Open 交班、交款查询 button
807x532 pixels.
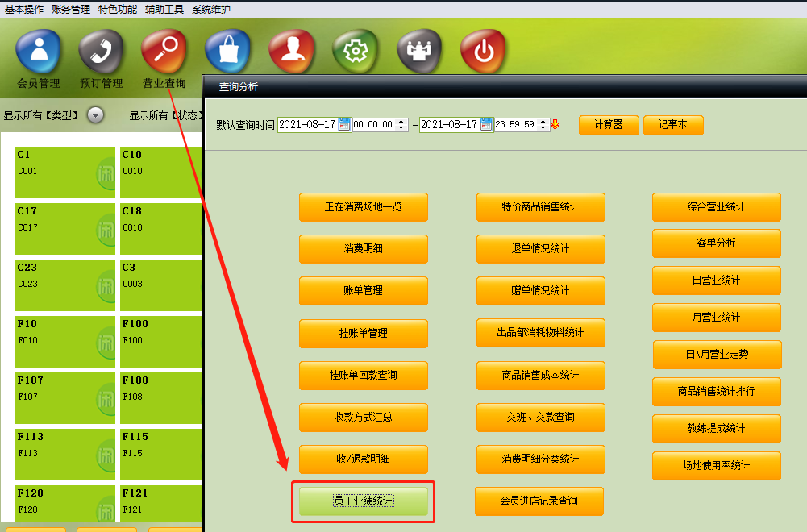(x=540, y=418)
